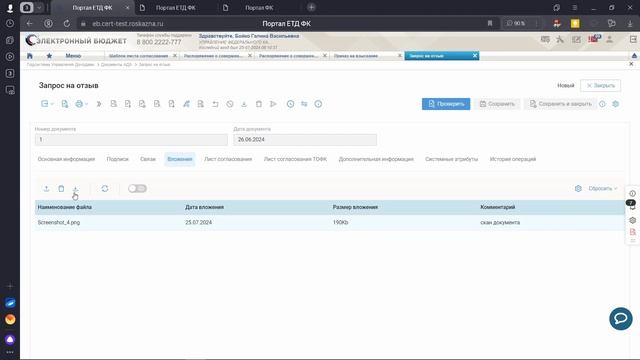Open the Меню portal menu
Image resolution: width=640 pixels, height=360 pixels.
coord(73,56)
